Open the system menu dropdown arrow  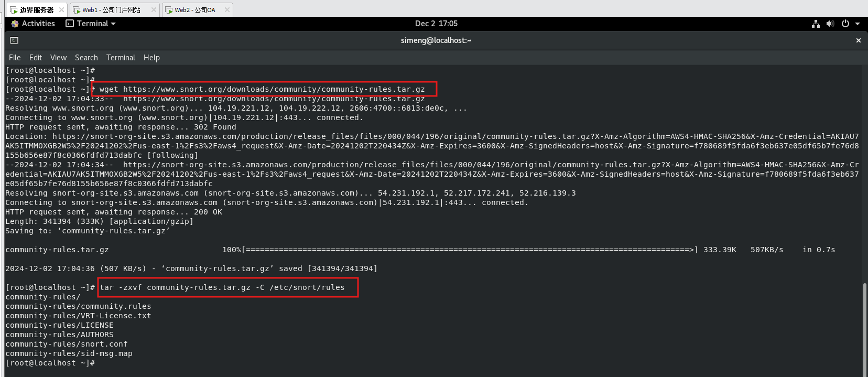(858, 24)
